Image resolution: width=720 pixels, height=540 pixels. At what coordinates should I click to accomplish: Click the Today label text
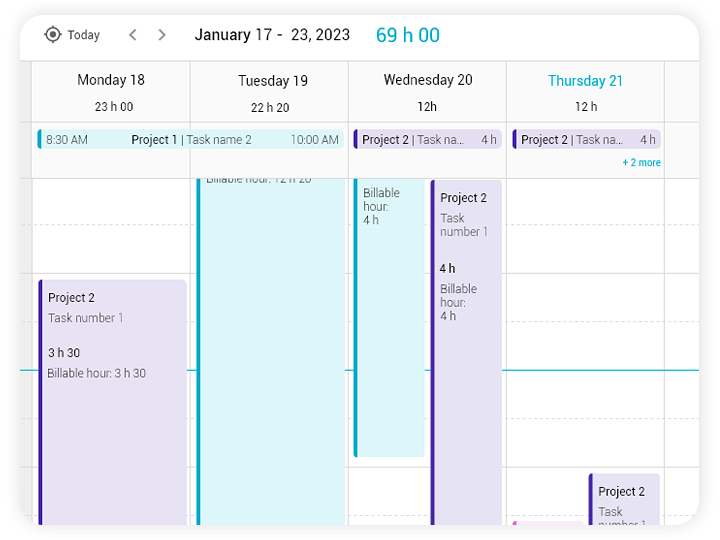click(x=84, y=35)
